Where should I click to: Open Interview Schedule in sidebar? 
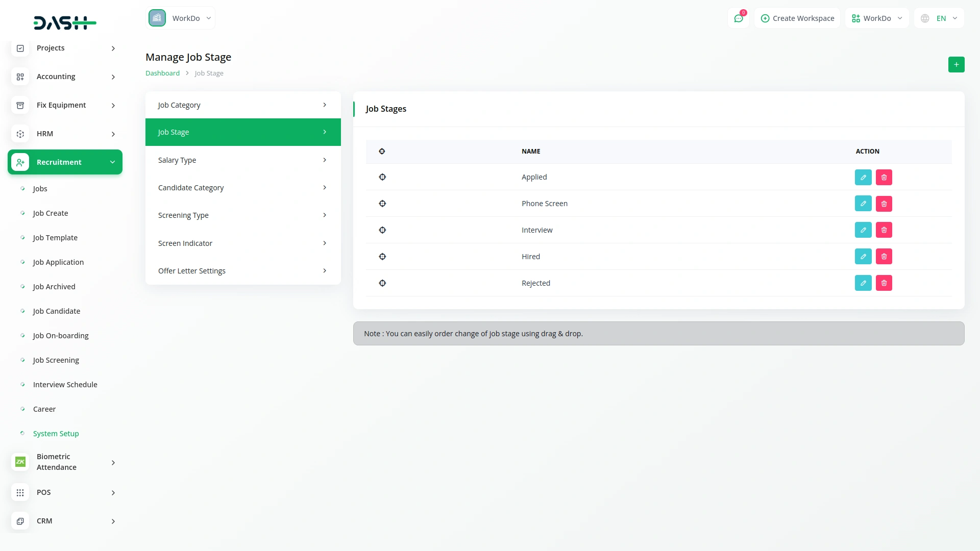(x=65, y=385)
